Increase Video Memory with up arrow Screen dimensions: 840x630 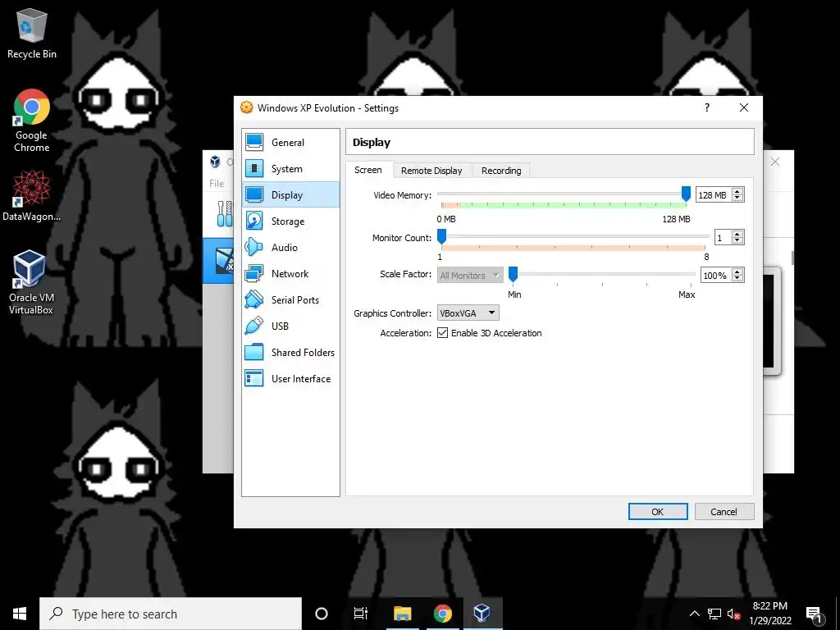click(x=737, y=191)
